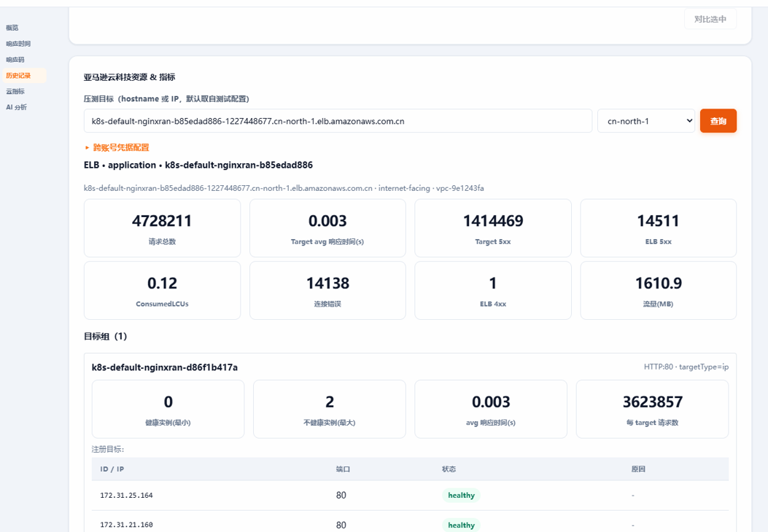Click the 3623857 每 target 请求数 card
Viewport: 768px width, 532px height.
click(653, 409)
